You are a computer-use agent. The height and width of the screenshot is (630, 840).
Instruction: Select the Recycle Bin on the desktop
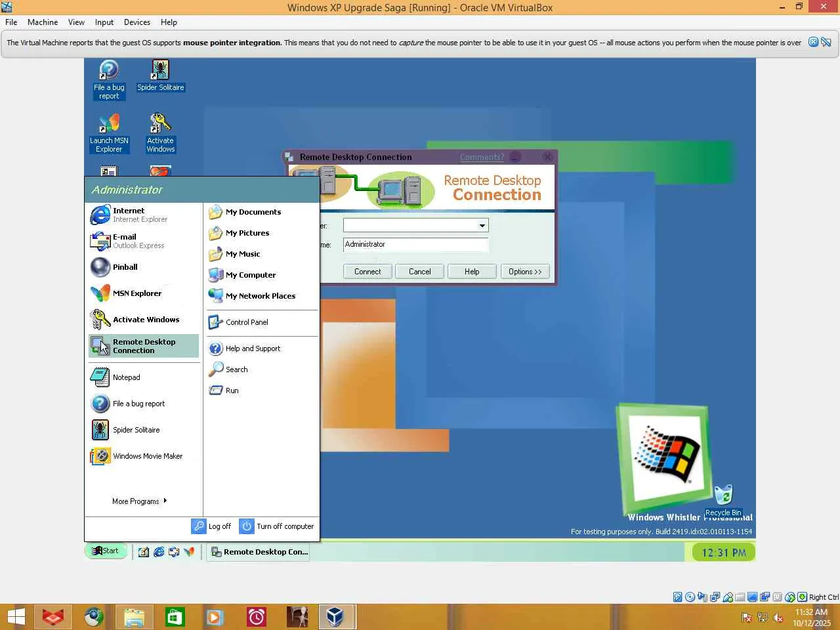[723, 501]
